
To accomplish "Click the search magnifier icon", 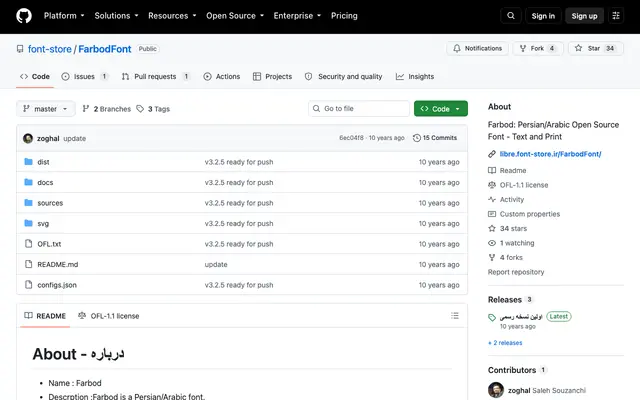I will point(511,16).
